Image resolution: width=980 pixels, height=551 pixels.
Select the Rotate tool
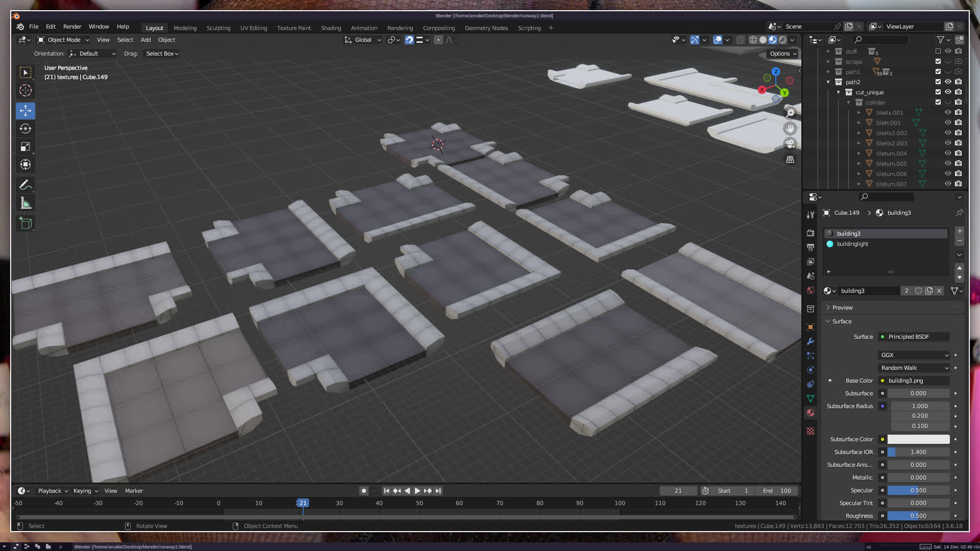click(x=25, y=129)
